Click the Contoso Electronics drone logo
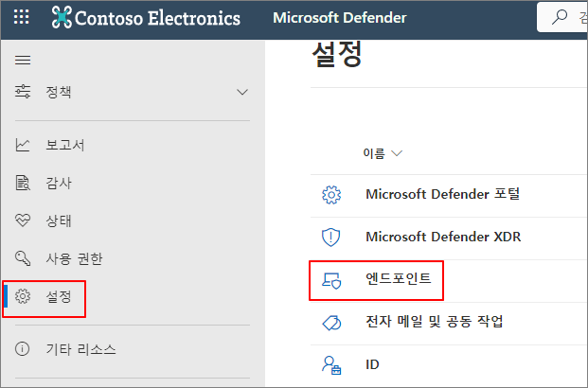The height and width of the screenshot is (388, 588). point(62,17)
